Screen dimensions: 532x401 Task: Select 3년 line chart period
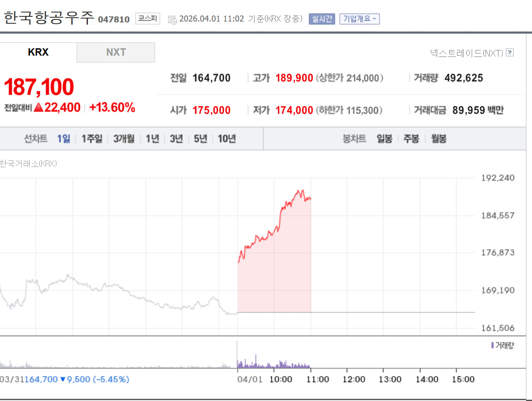(x=177, y=139)
